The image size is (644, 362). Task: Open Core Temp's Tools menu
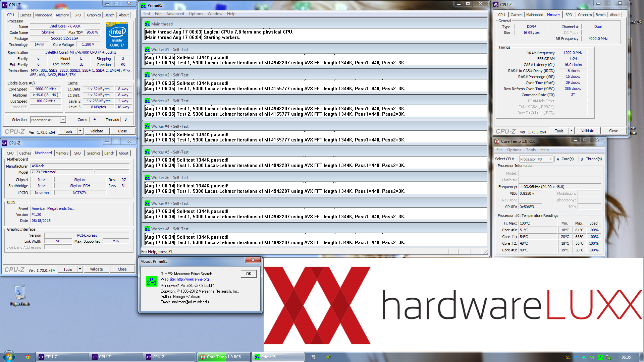click(x=531, y=150)
